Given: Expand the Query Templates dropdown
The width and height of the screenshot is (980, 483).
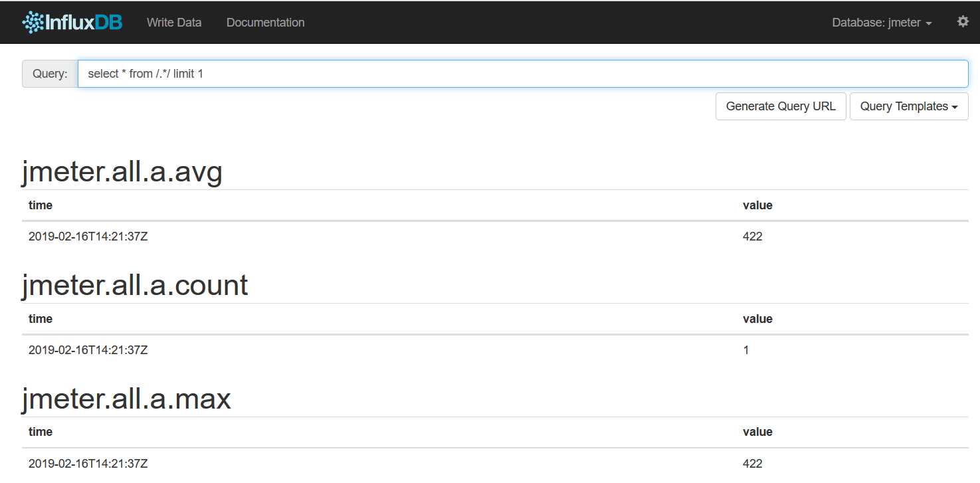Looking at the screenshot, I should (x=909, y=106).
